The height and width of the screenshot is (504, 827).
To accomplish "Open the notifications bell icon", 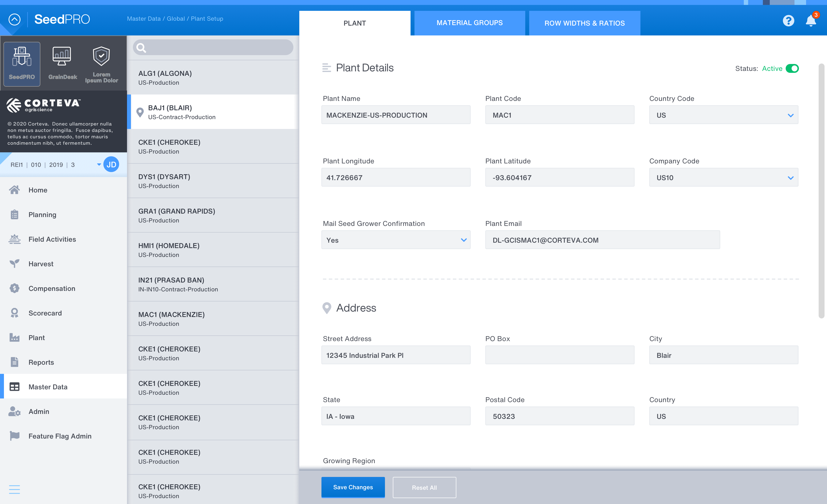I will (811, 21).
